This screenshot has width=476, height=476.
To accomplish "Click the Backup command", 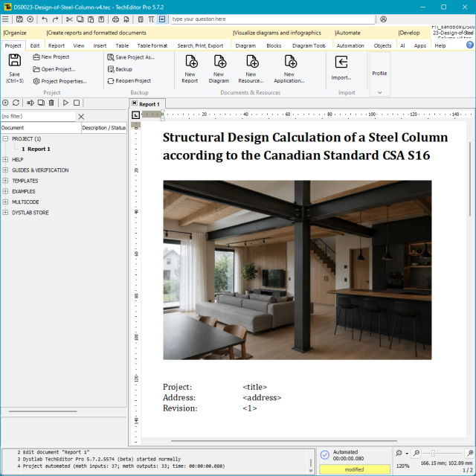I will 120,69.
